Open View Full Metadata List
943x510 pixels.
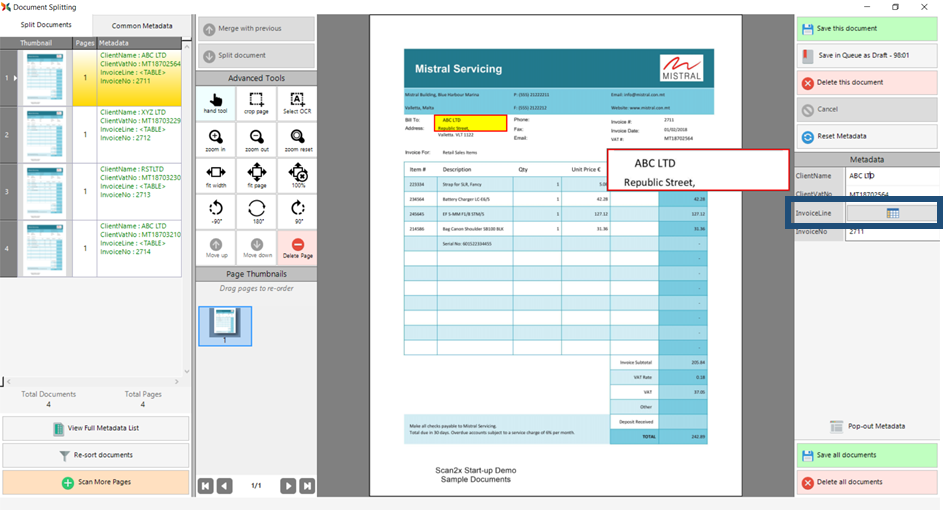coord(95,429)
